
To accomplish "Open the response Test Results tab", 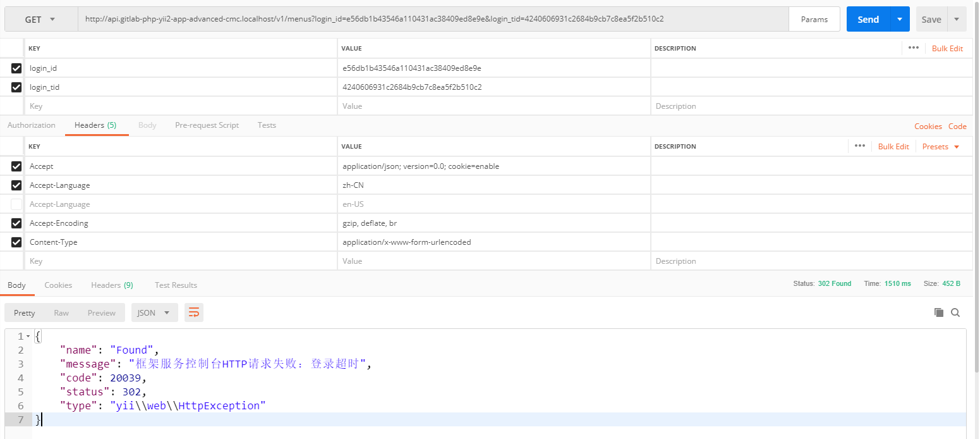I will pos(176,285).
